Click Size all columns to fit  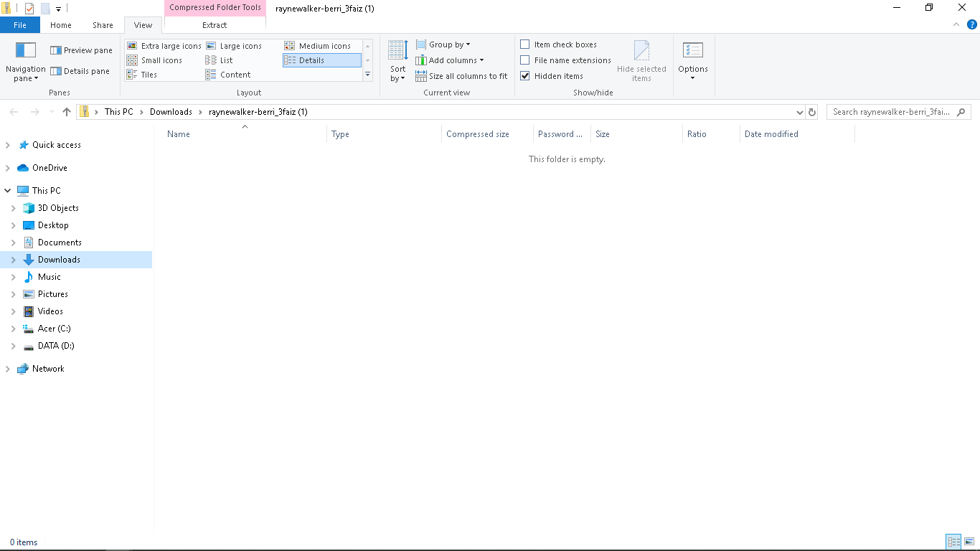[x=461, y=76]
